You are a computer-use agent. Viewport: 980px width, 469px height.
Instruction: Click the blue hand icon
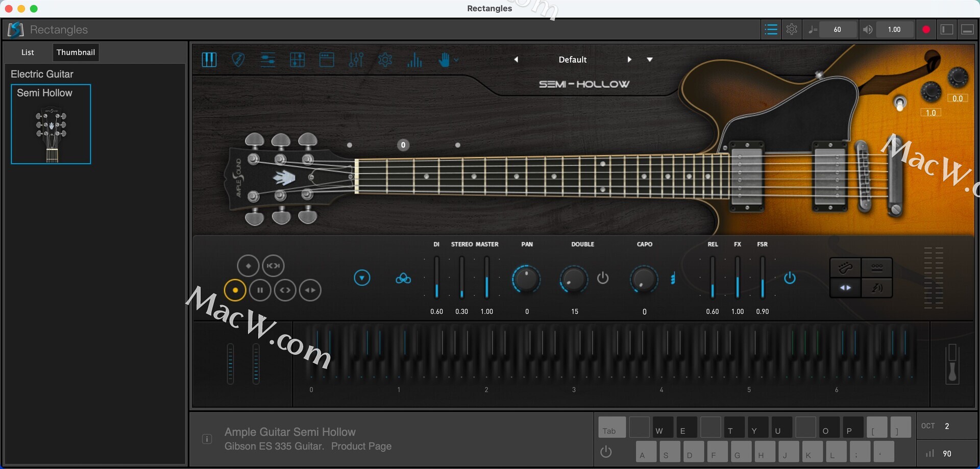444,60
